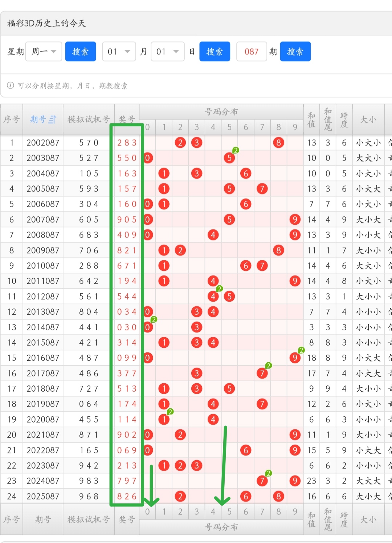This screenshot has width=392, height=543.
Task: Click the top 跨度 column header
Action: point(344,119)
